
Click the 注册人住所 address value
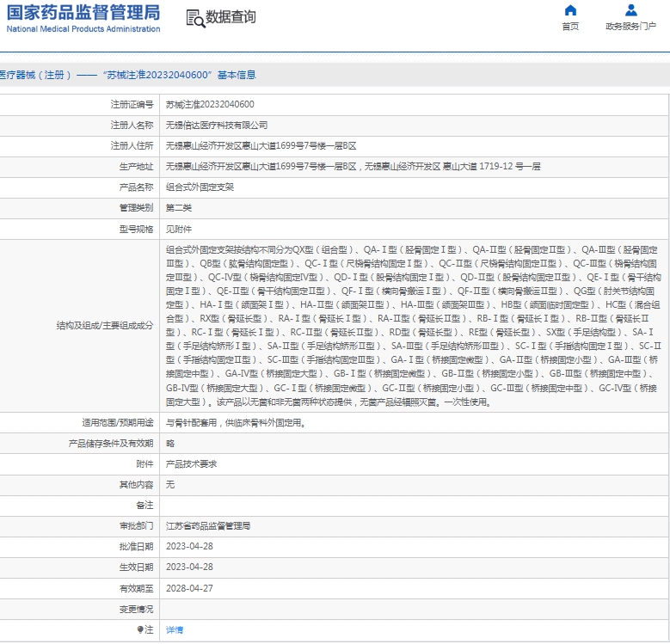tap(261, 146)
